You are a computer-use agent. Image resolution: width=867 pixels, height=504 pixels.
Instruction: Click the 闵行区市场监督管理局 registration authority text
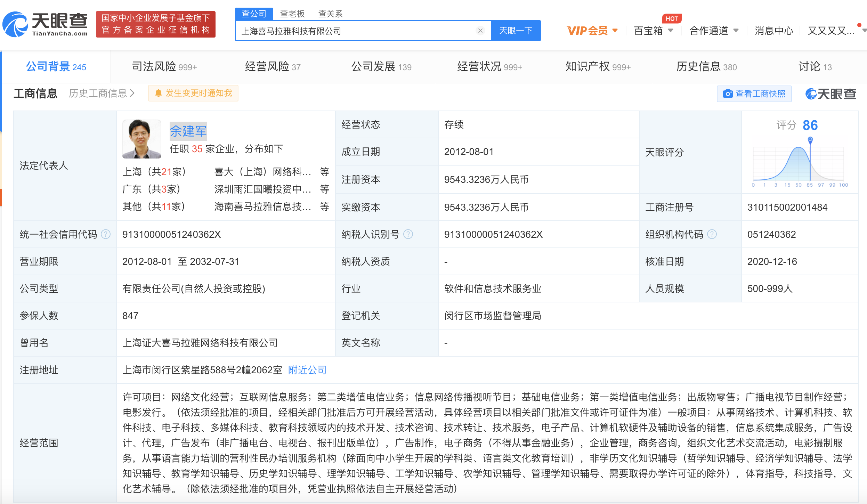(x=493, y=316)
